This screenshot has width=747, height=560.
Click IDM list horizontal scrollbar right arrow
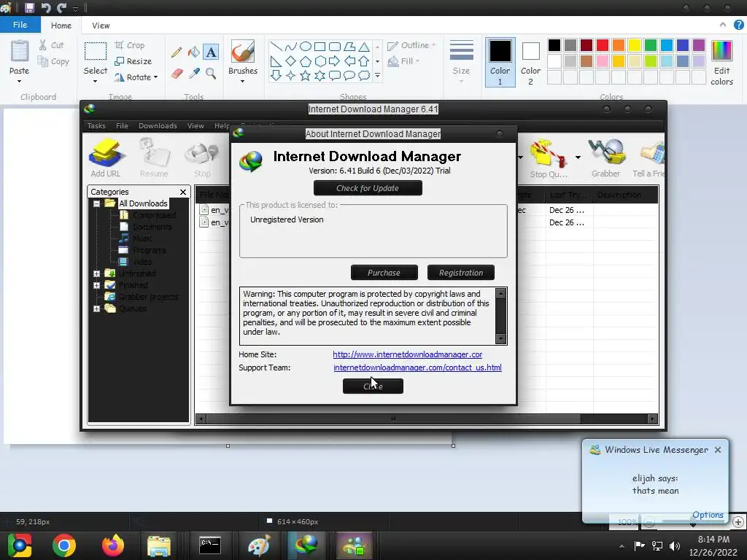tap(652, 419)
